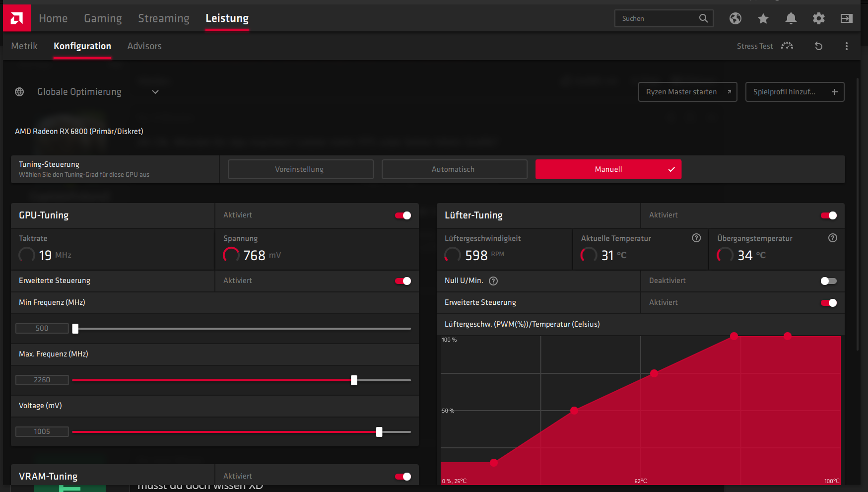This screenshot has height=492, width=868.
Task: Click the plus icon on Spielprofil button
Action: [835, 92]
